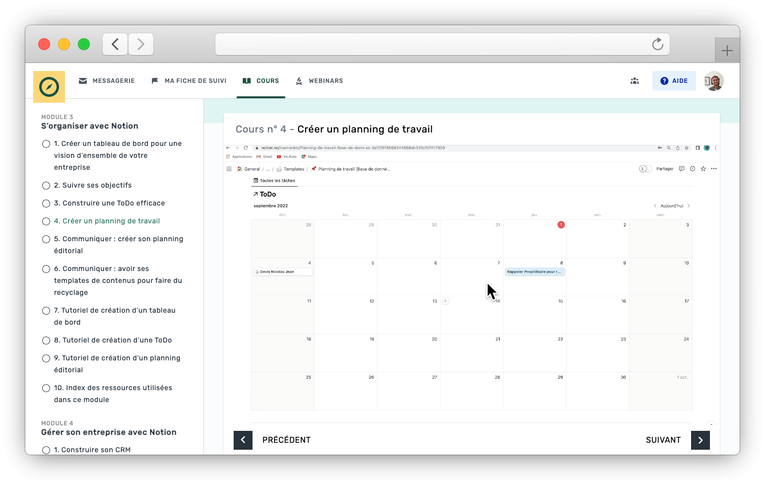Go to previous lesson via left arrow
This screenshot has width=765, height=480.
[243, 440]
